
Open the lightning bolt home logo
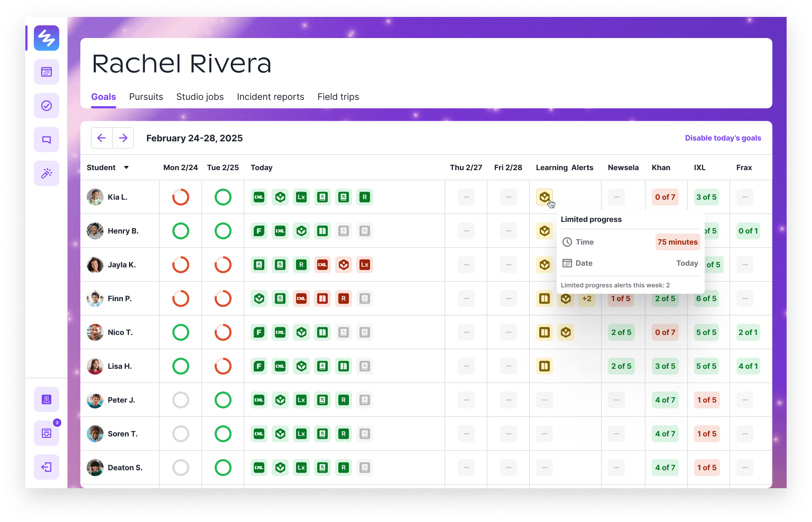[47, 38]
